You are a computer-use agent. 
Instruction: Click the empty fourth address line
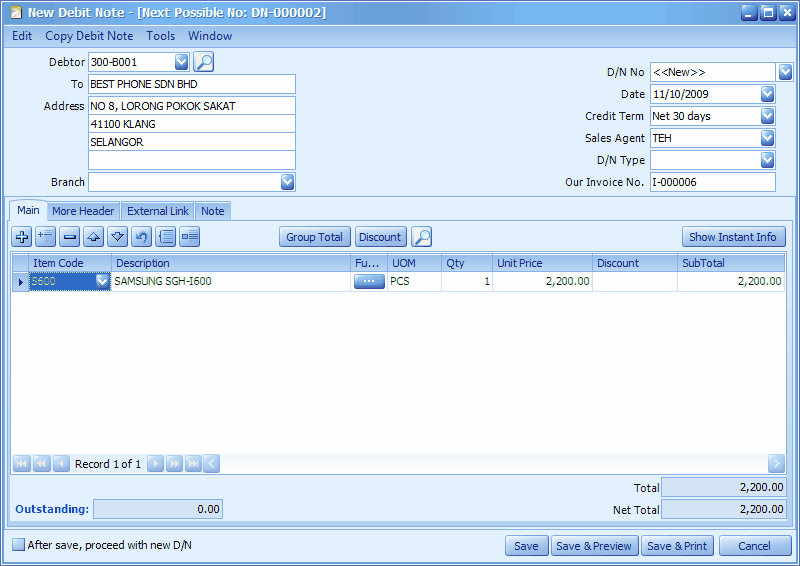192,160
